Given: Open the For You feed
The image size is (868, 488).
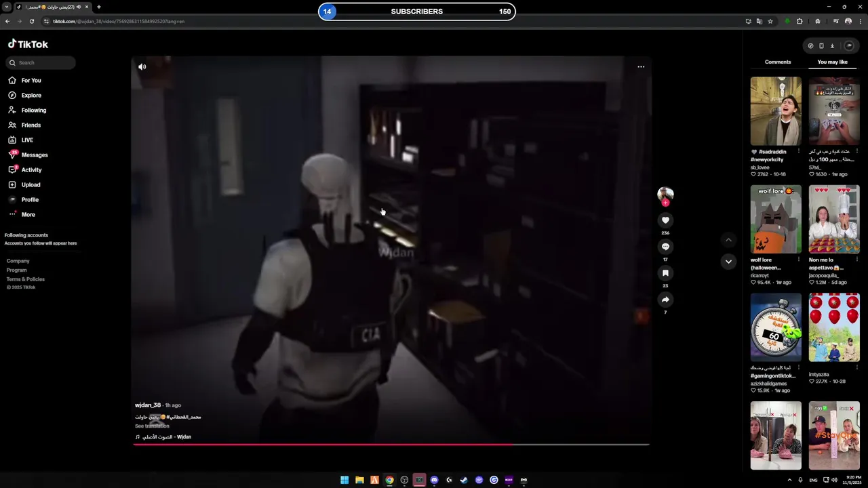Looking at the screenshot, I should pyautogui.click(x=24, y=81).
